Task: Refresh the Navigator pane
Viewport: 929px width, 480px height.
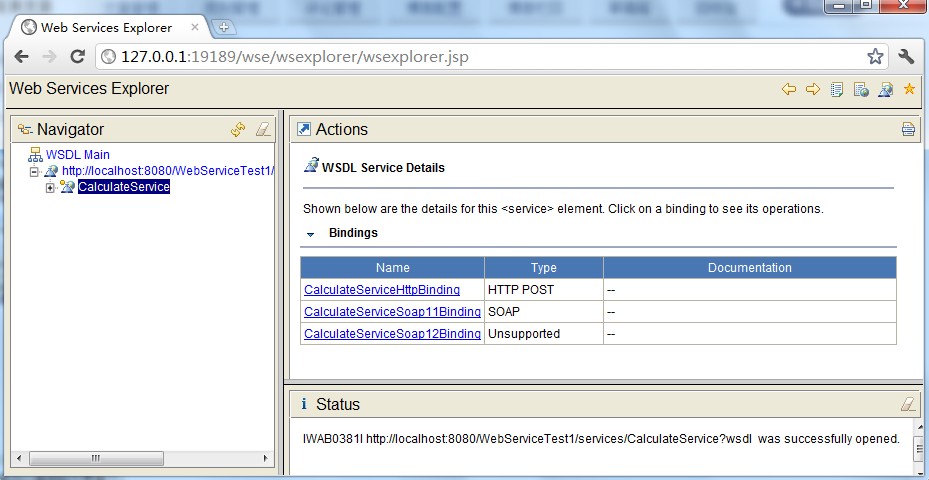Action: [238, 130]
